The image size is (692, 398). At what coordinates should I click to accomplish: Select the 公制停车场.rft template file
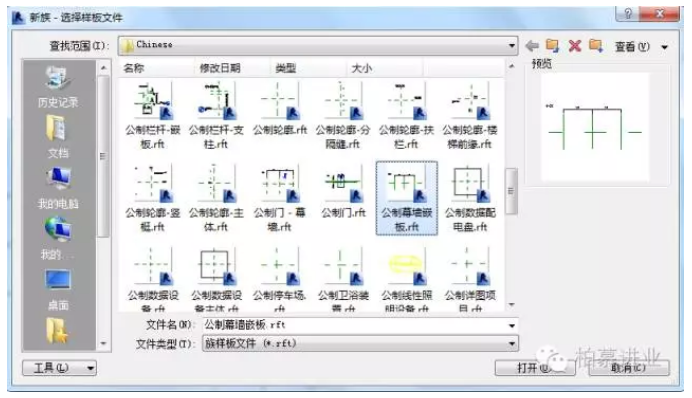click(x=279, y=279)
